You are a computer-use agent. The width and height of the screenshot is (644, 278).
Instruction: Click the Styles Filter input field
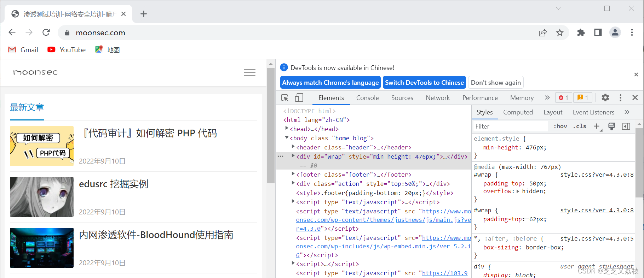(510, 126)
